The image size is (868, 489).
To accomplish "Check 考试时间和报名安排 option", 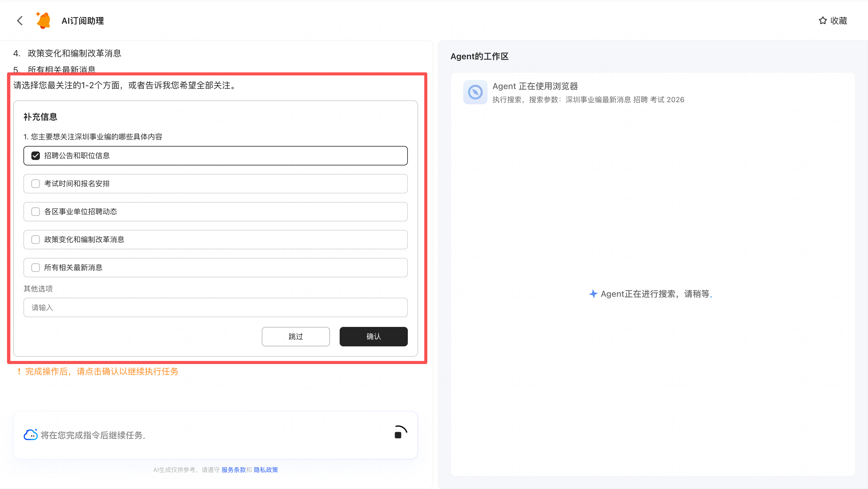I will [215, 184].
